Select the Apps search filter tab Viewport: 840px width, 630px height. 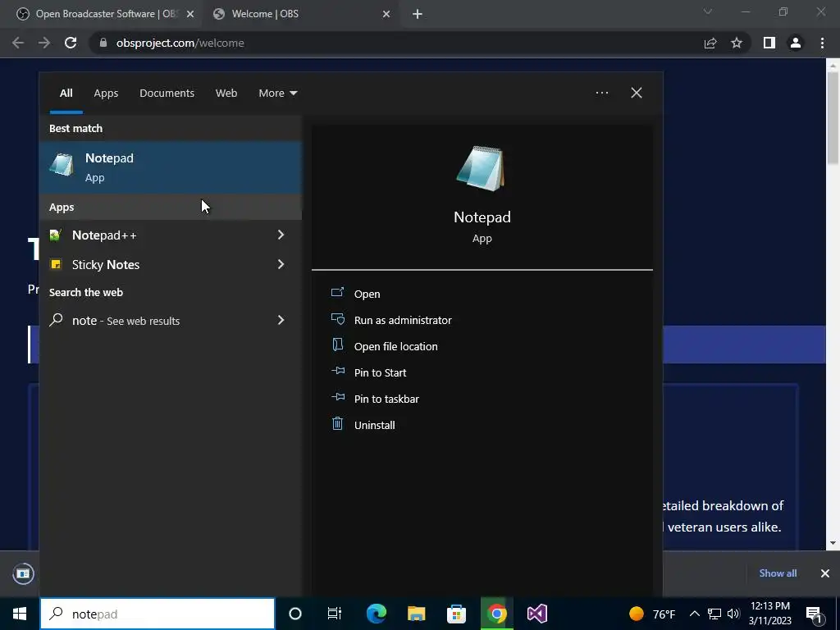click(106, 93)
